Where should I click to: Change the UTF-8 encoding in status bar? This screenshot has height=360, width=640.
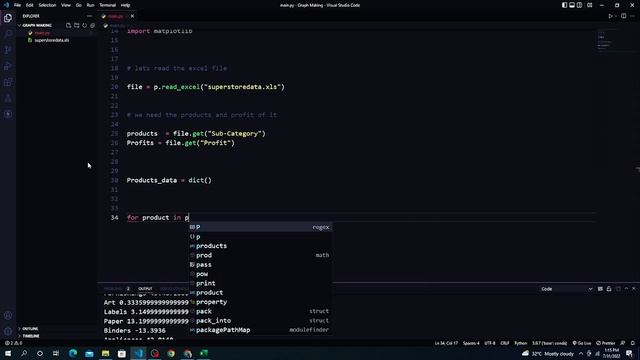tap(490, 343)
